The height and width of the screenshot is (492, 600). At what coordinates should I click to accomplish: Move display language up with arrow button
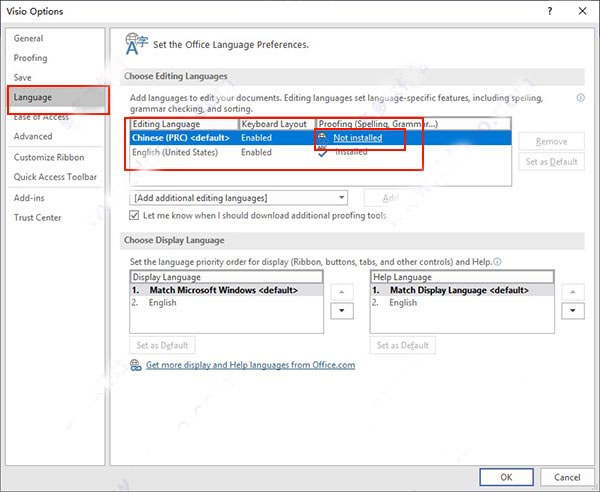[342, 292]
